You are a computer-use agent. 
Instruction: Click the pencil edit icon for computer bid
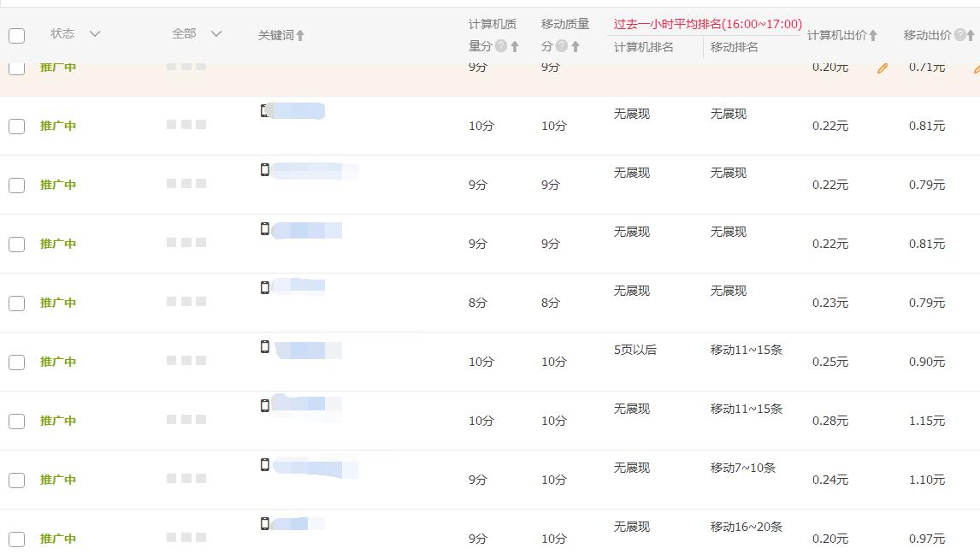pyautogui.click(x=883, y=68)
